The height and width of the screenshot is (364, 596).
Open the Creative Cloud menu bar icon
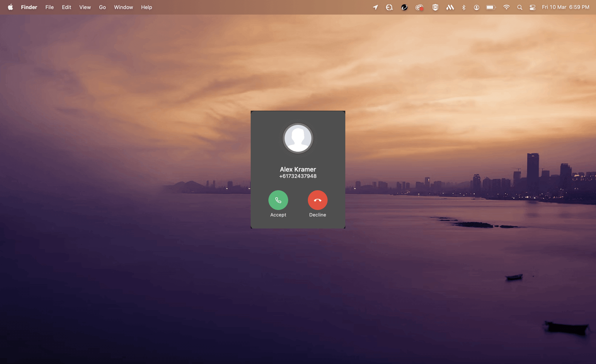click(x=419, y=7)
